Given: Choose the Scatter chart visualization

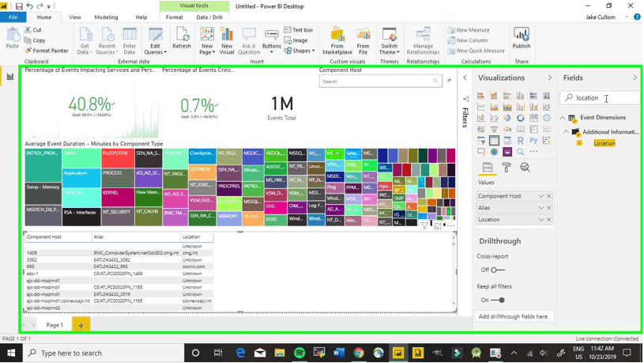Looking at the screenshot, I should pos(494,118).
